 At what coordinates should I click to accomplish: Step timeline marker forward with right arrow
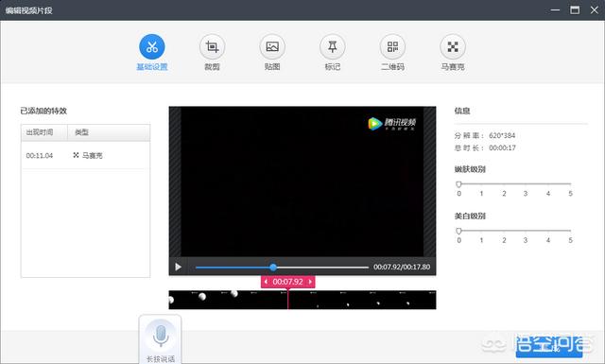(x=310, y=282)
